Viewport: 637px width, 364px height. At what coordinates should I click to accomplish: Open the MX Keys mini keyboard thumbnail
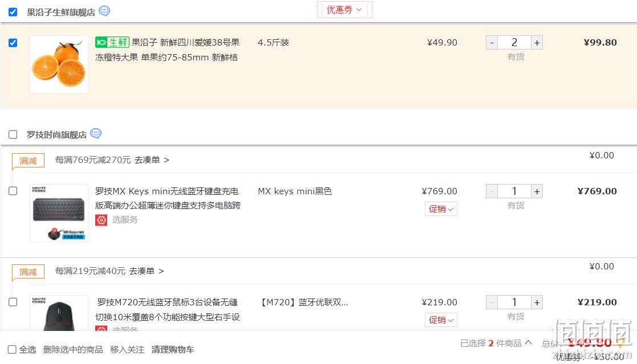[59, 213]
